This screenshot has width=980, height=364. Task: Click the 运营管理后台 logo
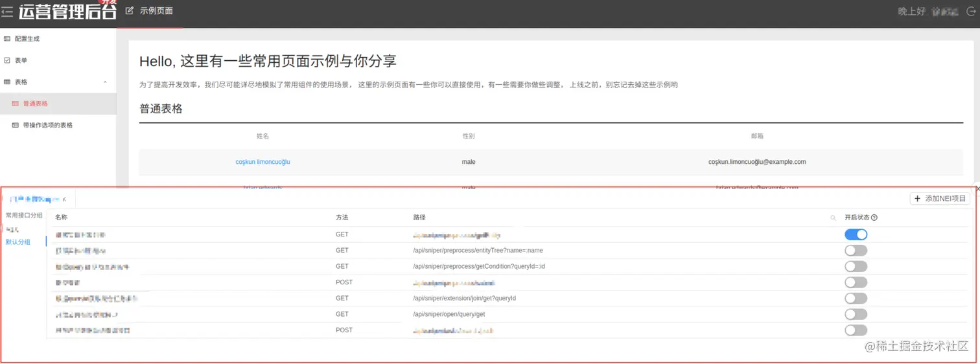point(67,11)
